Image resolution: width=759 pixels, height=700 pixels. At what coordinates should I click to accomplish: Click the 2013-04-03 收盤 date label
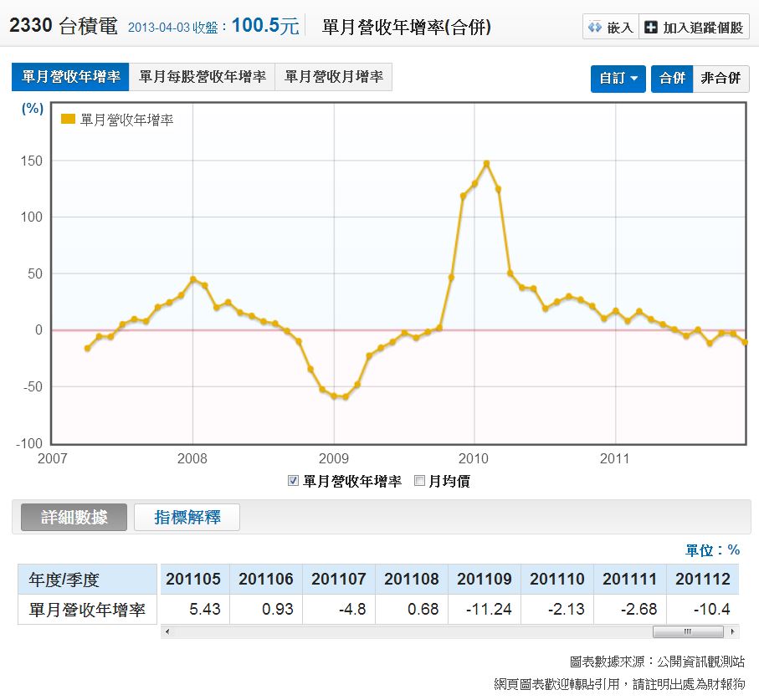coord(177,27)
